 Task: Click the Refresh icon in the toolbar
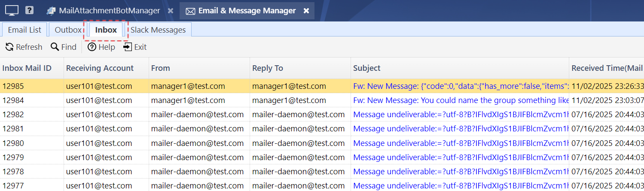[9, 47]
